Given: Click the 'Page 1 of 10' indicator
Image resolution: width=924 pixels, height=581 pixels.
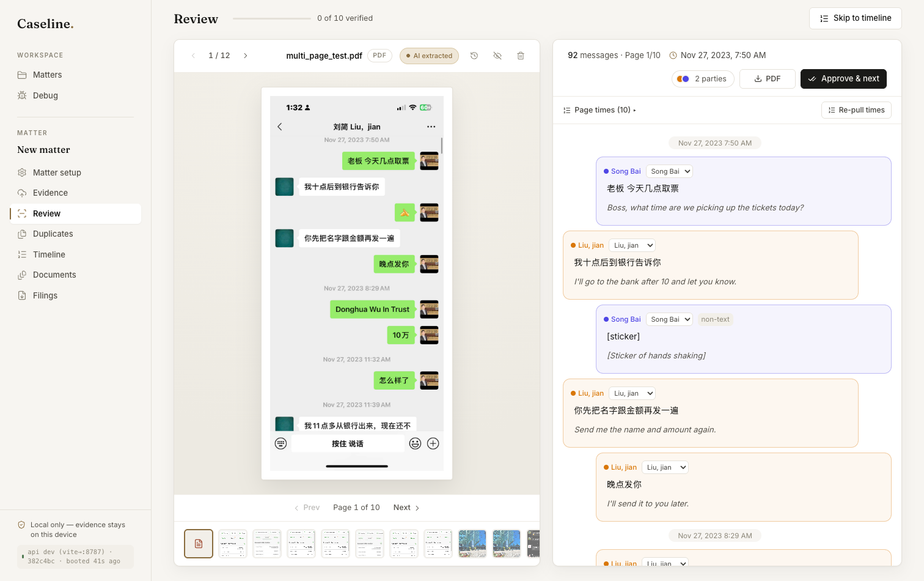Looking at the screenshot, I should pos(356,508).
